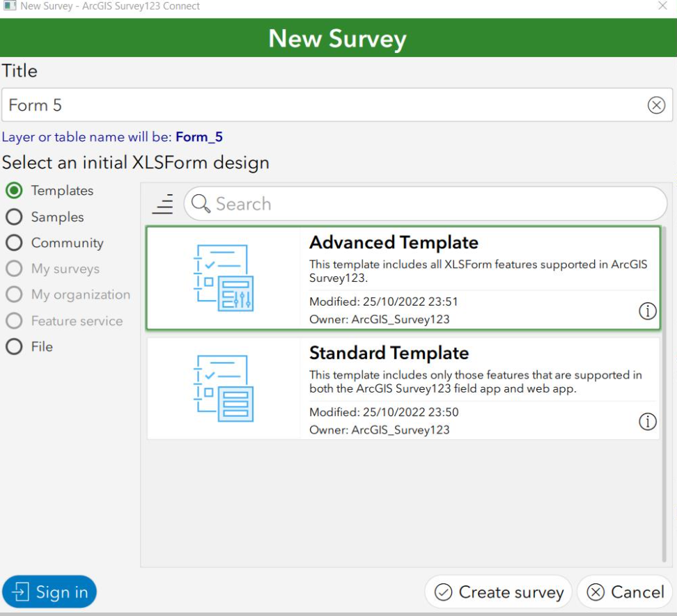View info icon for Advanced Template

(648, 311)
